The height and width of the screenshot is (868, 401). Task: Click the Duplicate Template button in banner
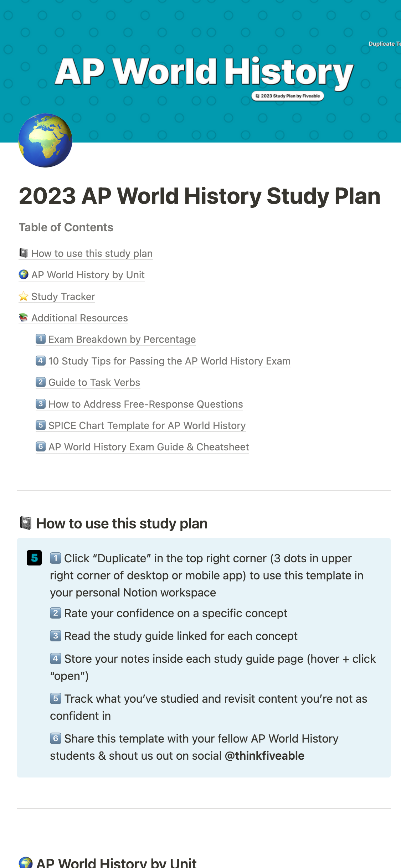point(384,44)
